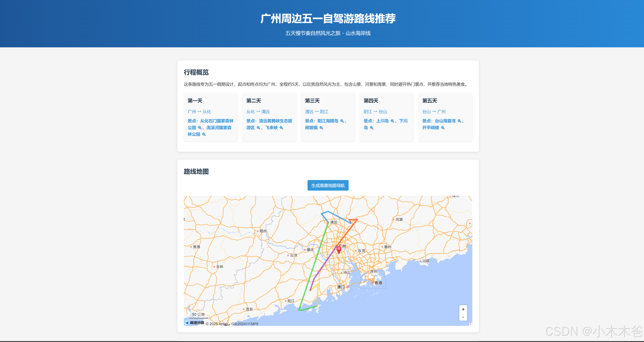Image resolution: width=644 pixels, height=342 pixels.
Task: Click magnifier icon after 上川岛
Action: click(392, 121)
